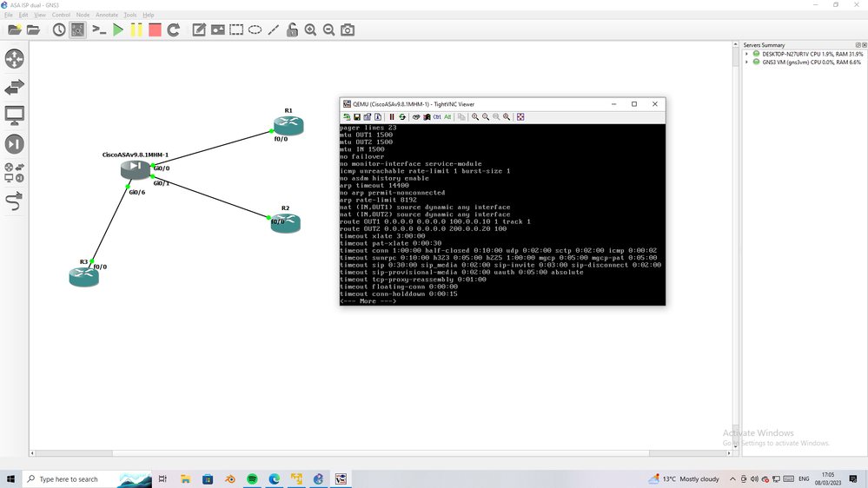This screenshot has width=868, height=488.
Task: Open the Help menu
Action: tap(149, 15)
